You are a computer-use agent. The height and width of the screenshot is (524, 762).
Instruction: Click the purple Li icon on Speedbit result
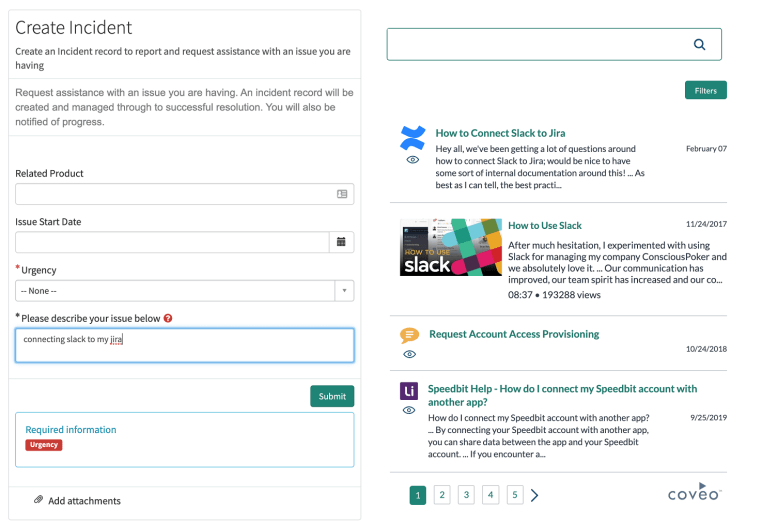[x=409, y=390]
